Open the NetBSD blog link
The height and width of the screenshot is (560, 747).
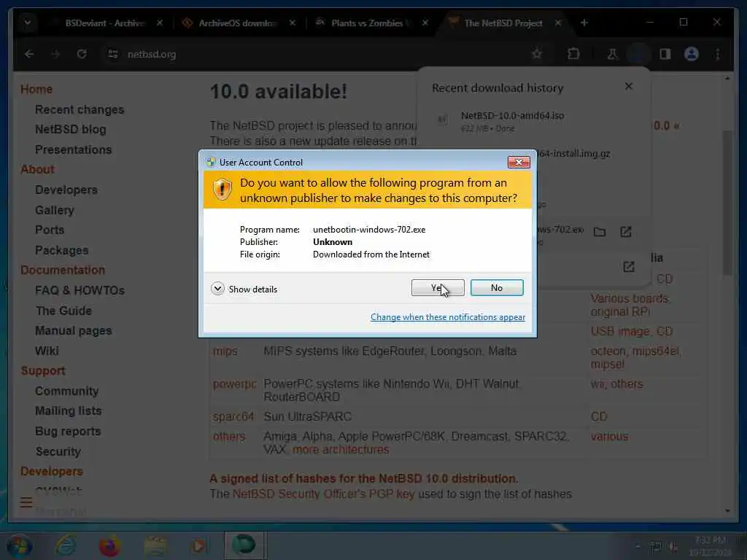point(71,130)
